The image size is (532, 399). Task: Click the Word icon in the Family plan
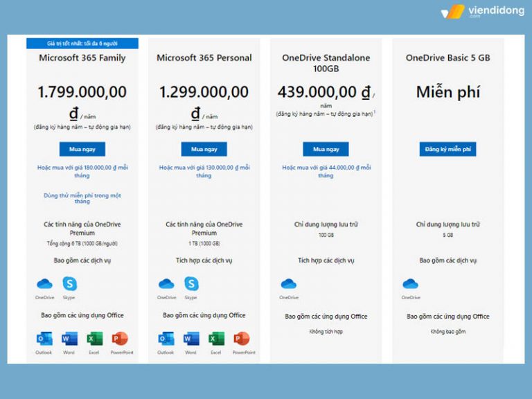(x=69, y=339)
